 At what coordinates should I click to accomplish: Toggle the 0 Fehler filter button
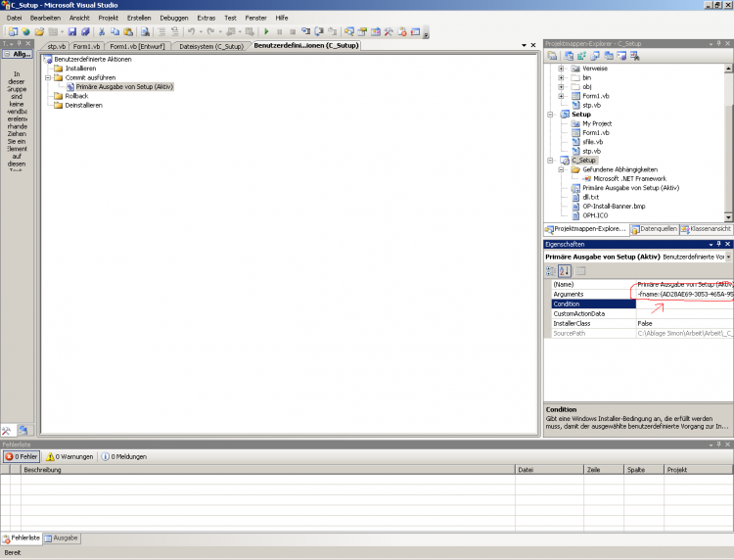[22, 456]
